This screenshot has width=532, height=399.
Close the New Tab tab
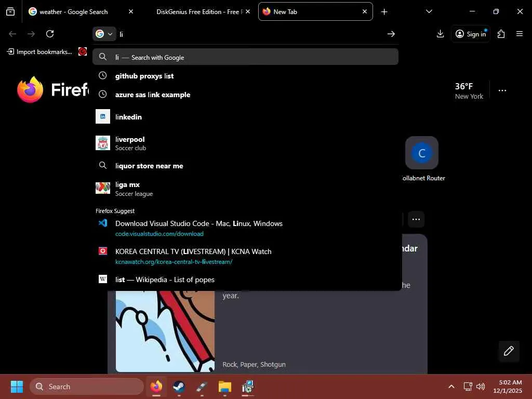364,11
